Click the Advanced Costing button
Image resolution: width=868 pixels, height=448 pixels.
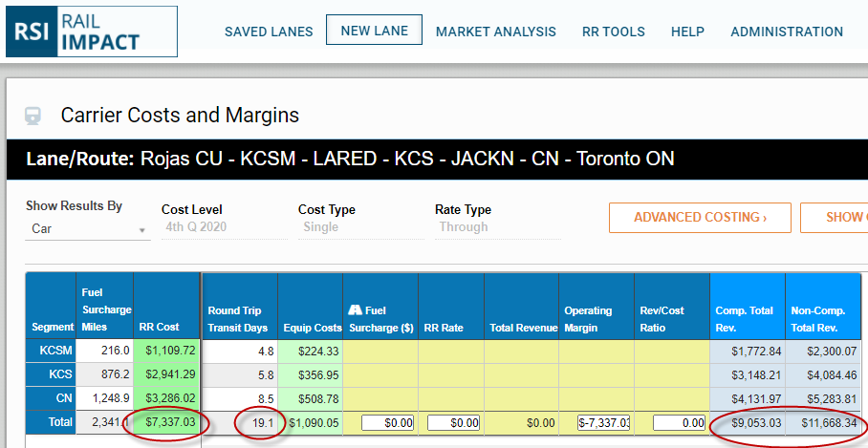click(700, 218)
